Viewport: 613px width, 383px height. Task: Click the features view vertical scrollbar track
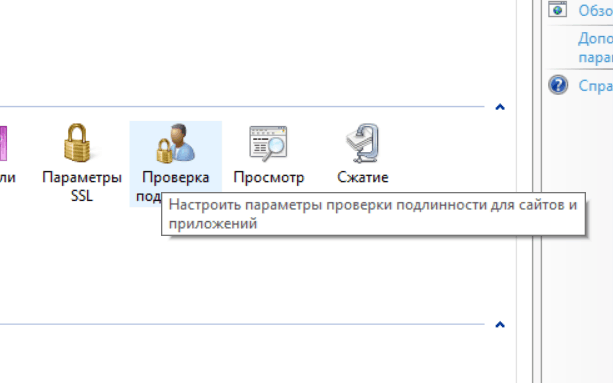(x=524, y=192)
